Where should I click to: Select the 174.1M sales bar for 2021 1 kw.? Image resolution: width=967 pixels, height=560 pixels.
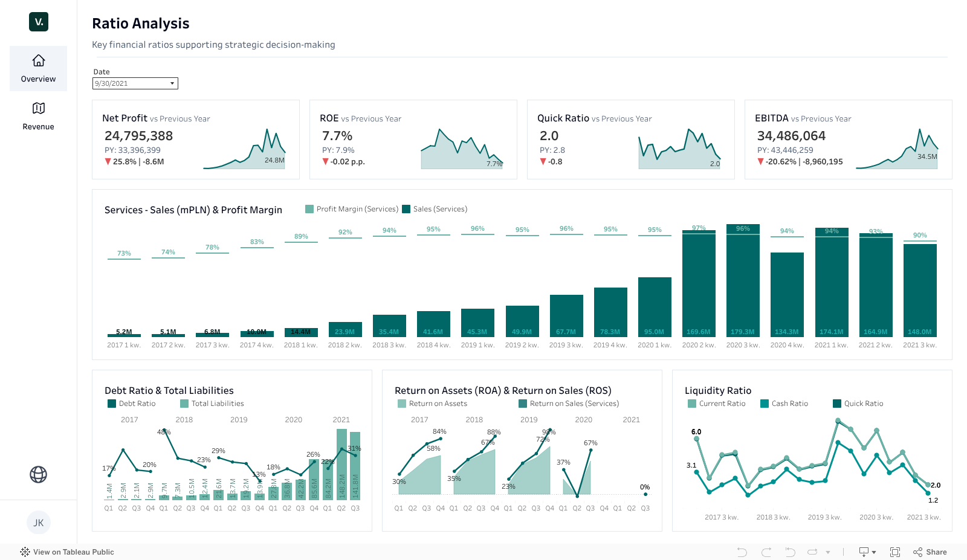click(832, 282)
